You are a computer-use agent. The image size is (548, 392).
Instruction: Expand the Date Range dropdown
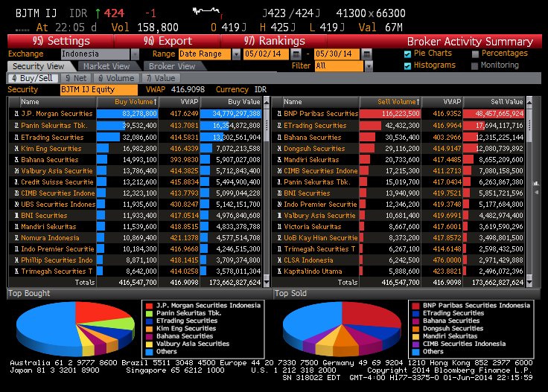click(x=236, y=54)
